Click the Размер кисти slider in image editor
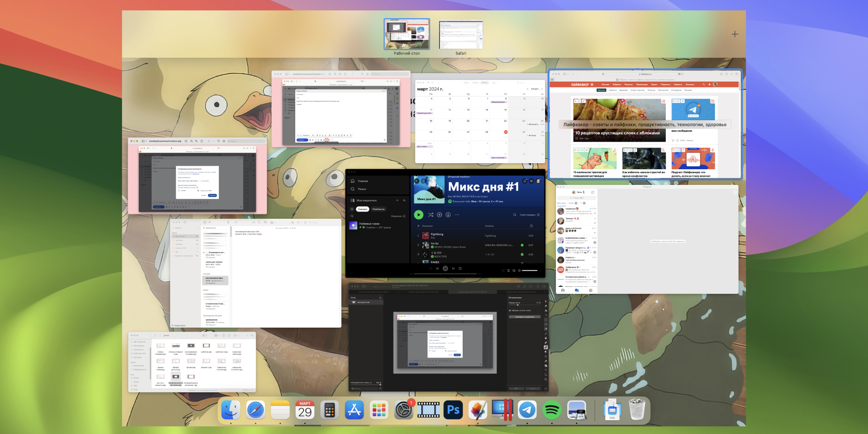Image resolution: width=868 pixels, height=434 pixels. point(525,305)
